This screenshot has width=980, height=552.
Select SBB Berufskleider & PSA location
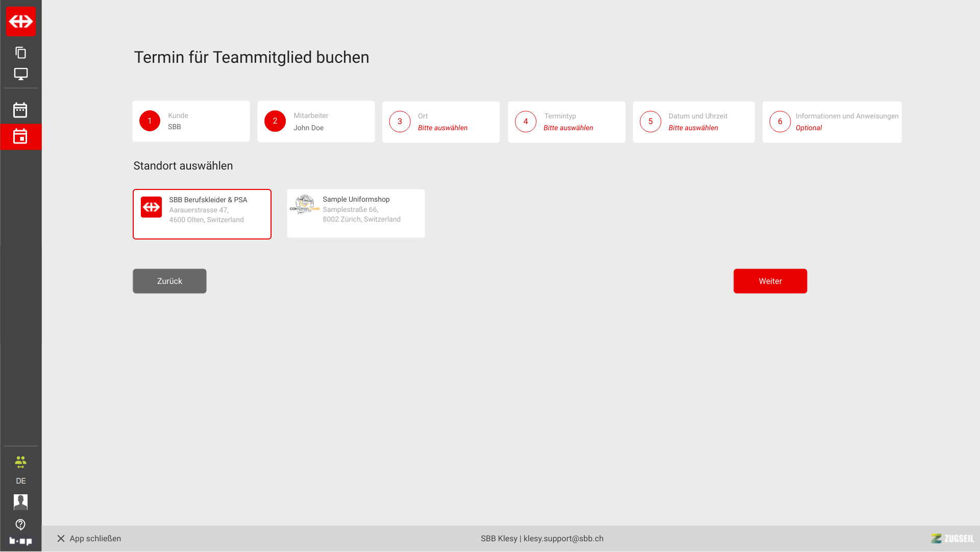coord(202,214)
